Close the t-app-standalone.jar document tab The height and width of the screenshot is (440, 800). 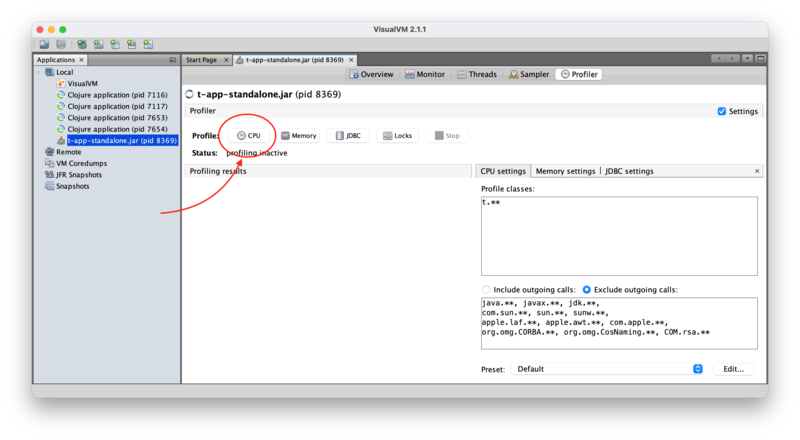351,60
